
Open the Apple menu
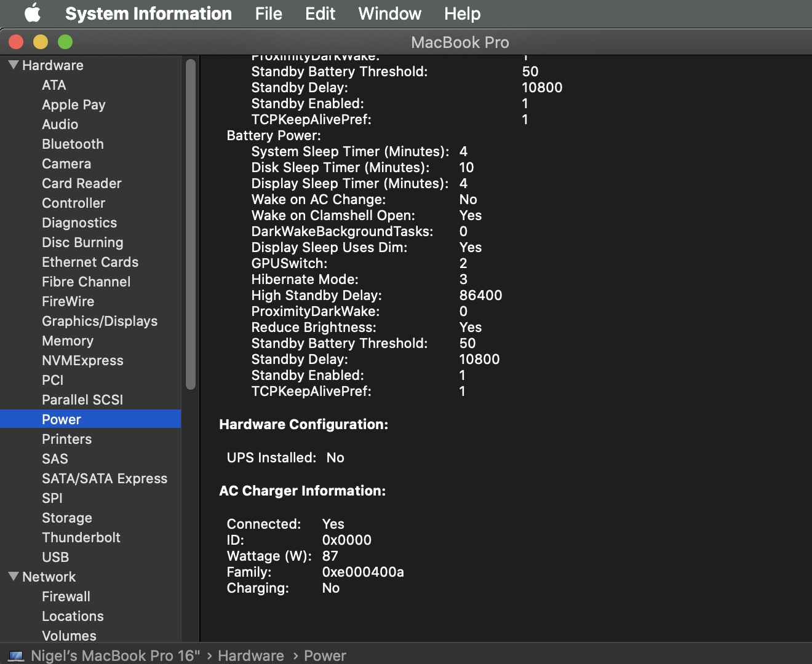coord(32,13)
